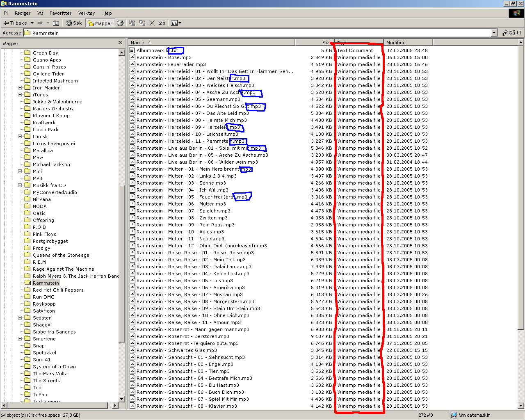Click the Delete (X) toolbar icon
The height and width of the screenshot is (420, 525).
[x=152, y=23]
